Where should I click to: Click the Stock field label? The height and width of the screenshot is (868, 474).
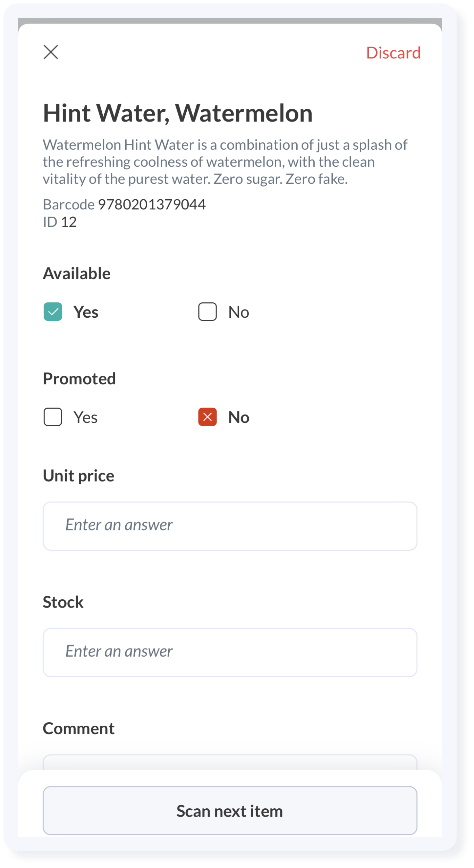click(63, 602)
